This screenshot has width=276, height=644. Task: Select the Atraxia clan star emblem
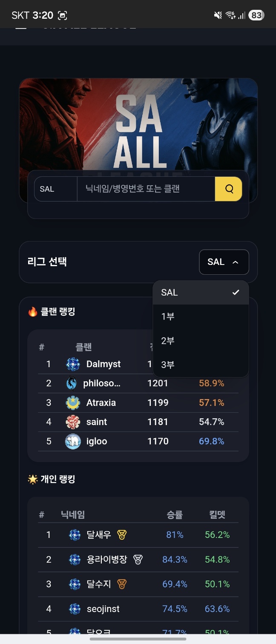[x=73, y=402]
